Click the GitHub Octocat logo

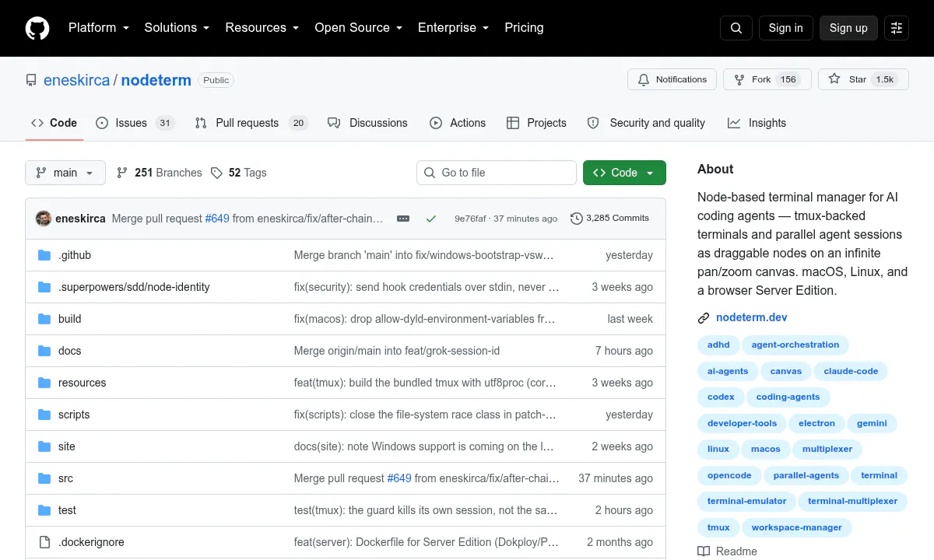tap(37, 28)
